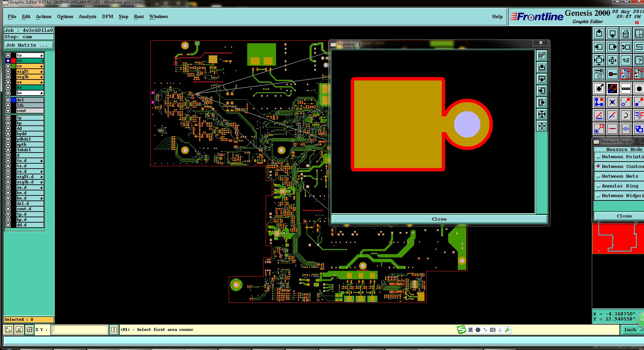The image size is (644, 350).
Task: Click Popview pan up icon
Action: click(x=542, y=67)
